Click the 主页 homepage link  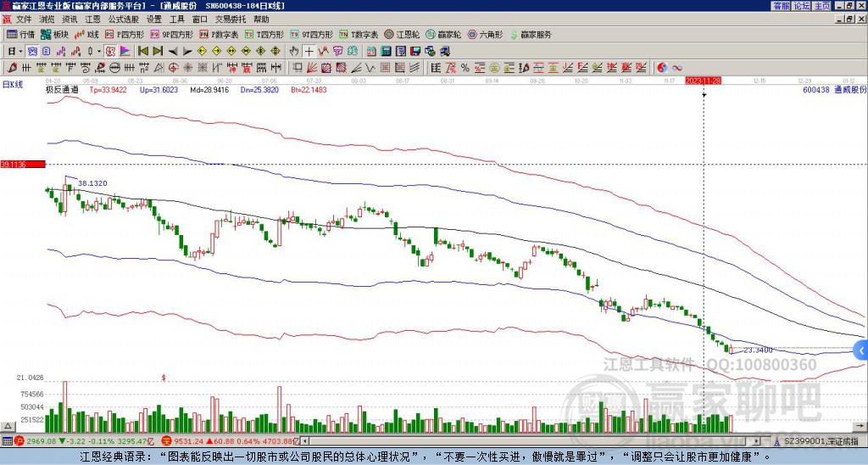pos(822,6)
